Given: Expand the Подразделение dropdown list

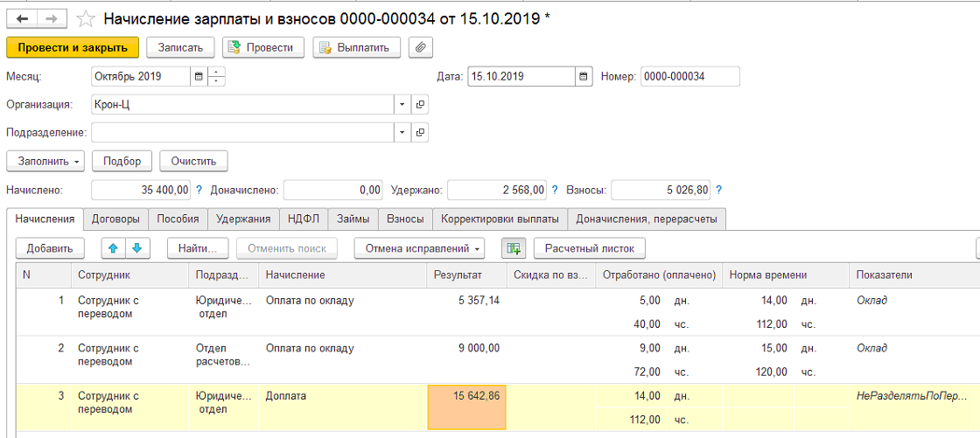Looking at the screenshot, I should pyautogui.click(x=402, y=132).
